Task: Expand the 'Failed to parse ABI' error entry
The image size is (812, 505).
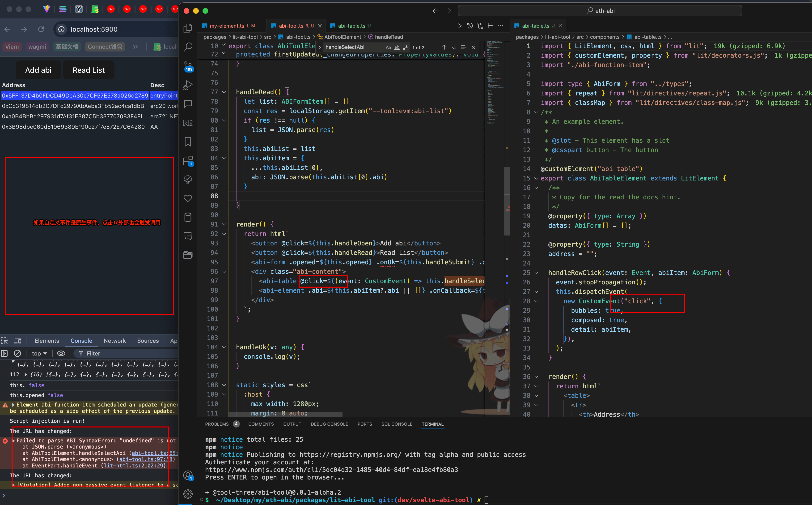Action: (x=14, y=441)
